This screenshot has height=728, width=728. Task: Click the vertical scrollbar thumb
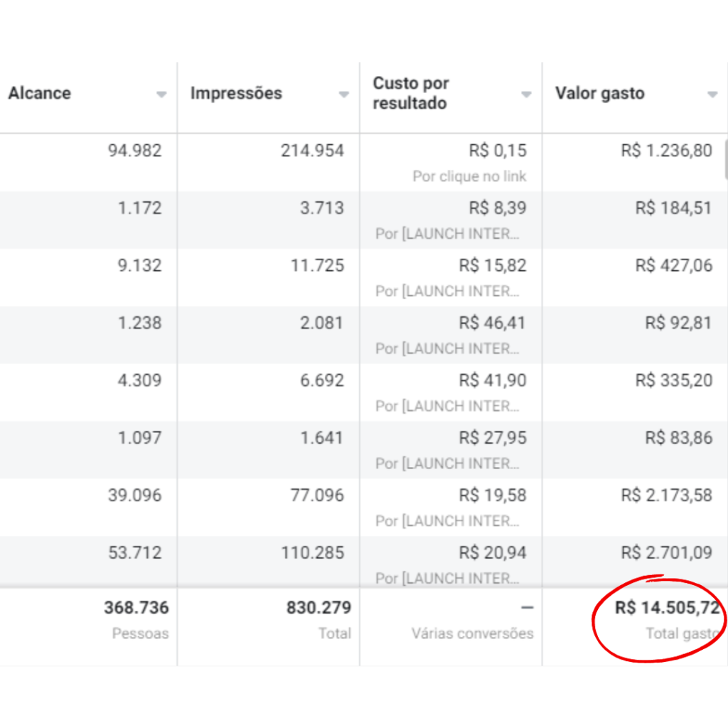click(x=726, y=160)
